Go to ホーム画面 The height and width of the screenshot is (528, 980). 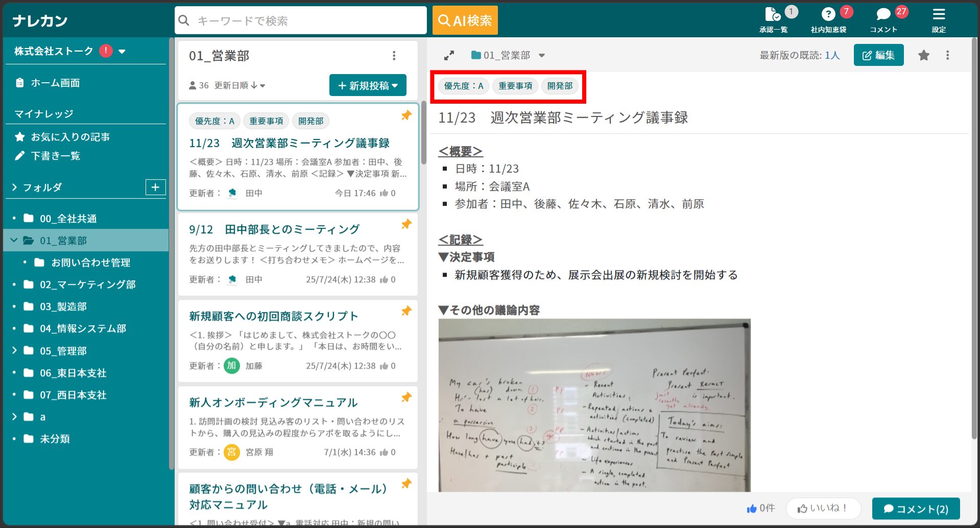(x=48, y=83)
